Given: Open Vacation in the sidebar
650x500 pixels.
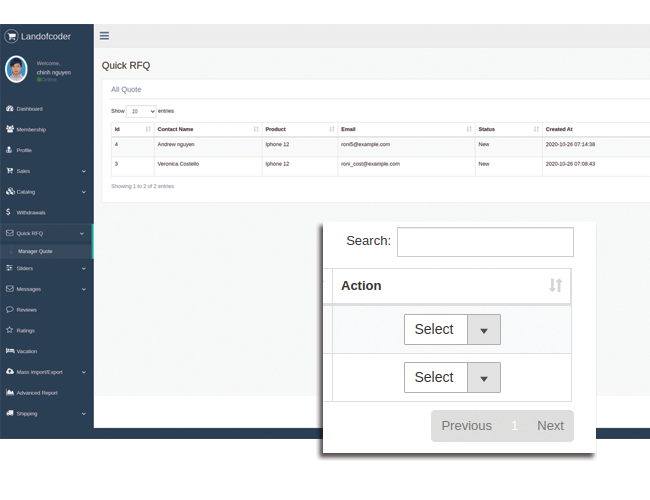Looking at the screenshot, I should pyautogui.click(x=26, y=351).
